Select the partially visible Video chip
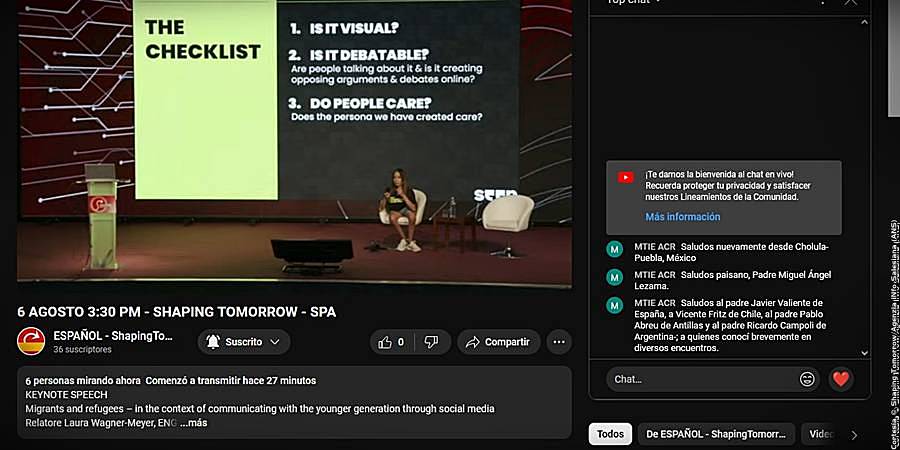Viewport: 900px width, 450px height. tap(821, 434)
